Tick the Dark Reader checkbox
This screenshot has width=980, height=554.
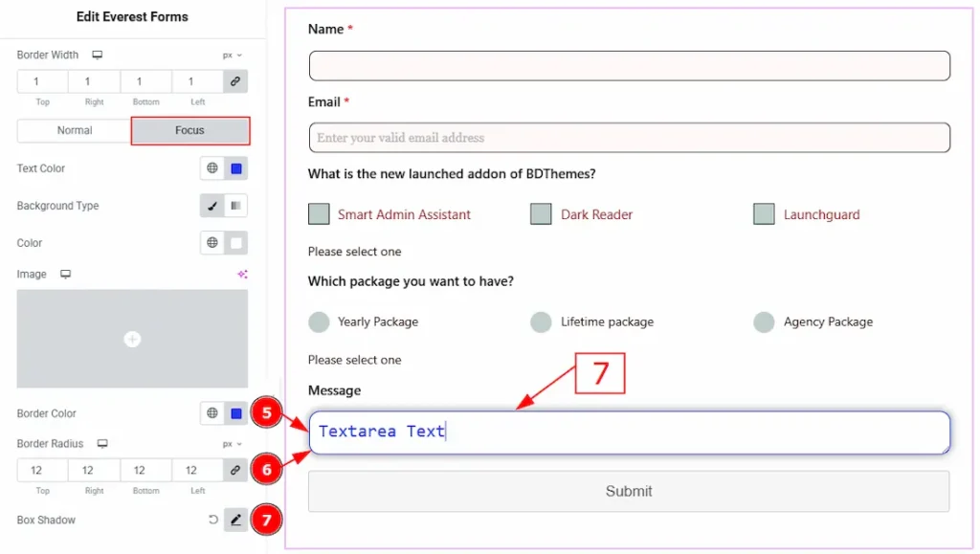[541, 214]
